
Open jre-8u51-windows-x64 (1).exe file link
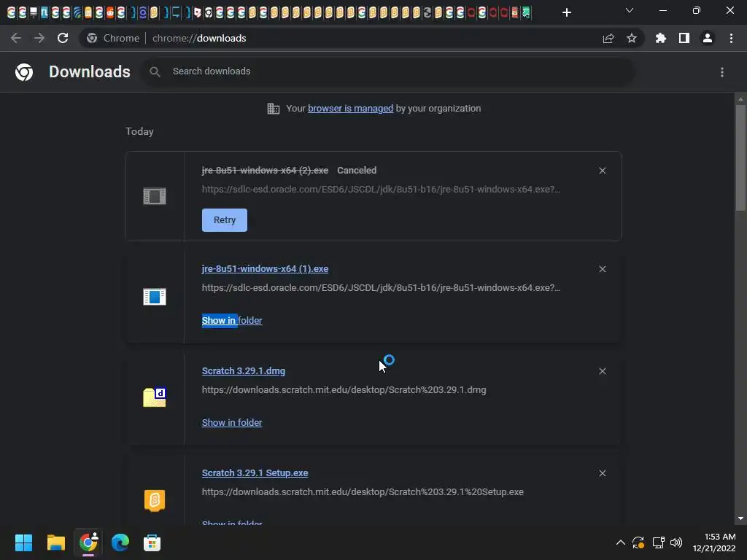click(265, 268)
